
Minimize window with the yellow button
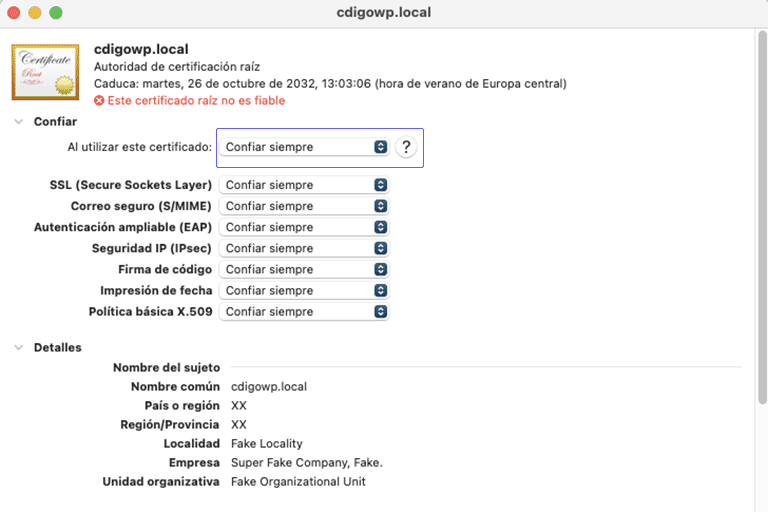coord(35,13)
